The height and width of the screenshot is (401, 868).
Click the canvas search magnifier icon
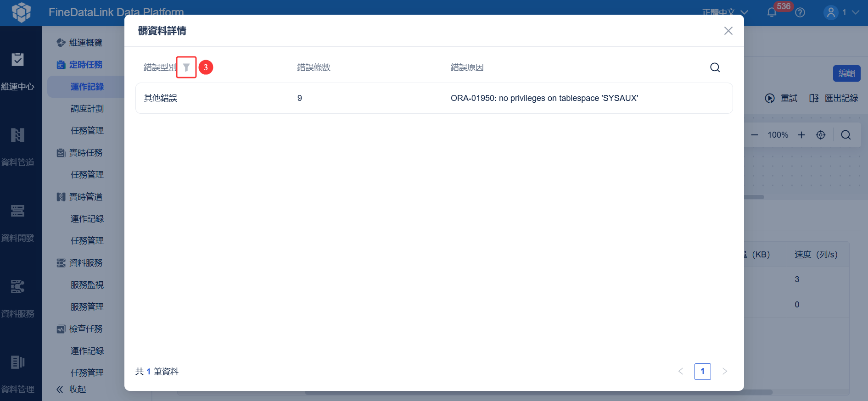846,135
